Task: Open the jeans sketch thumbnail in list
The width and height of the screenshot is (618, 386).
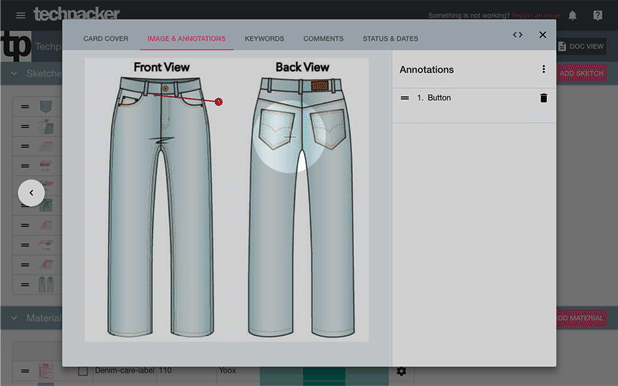Action: pyautogui.click(x=46, y=285)
